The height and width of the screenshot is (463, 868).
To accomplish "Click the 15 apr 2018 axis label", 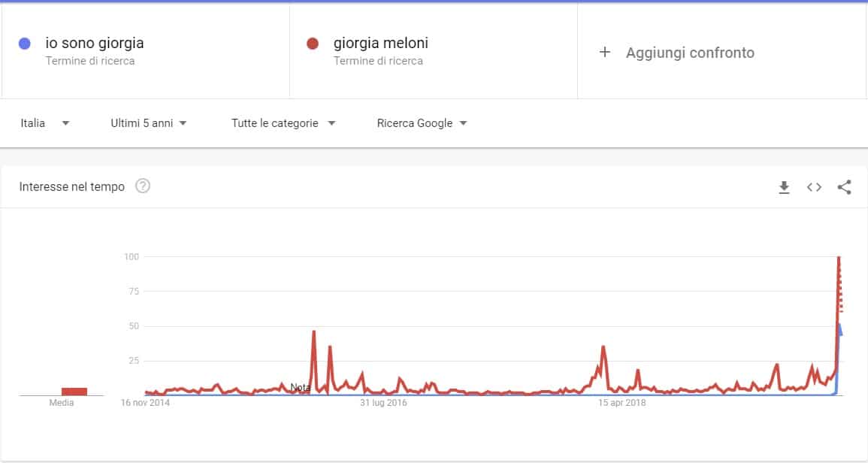I will tap(622, 404).
